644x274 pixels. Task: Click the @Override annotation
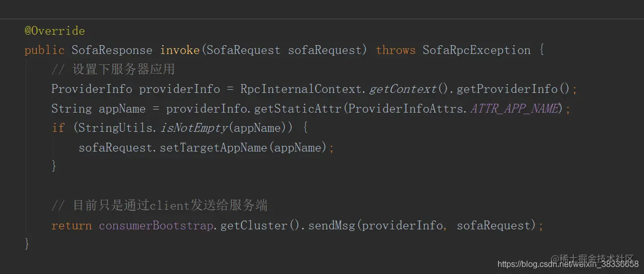(x=55, y=31)
